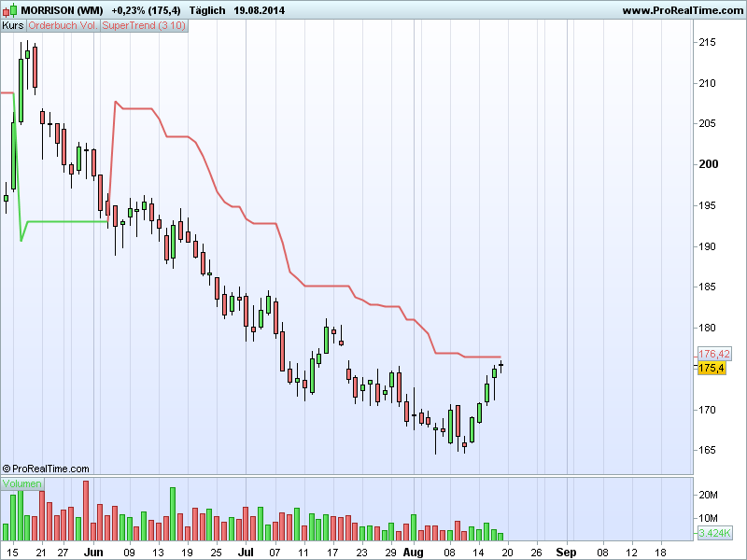Click the 26 date label before Sep
This screenshot has width=747, height=560.
536,553
